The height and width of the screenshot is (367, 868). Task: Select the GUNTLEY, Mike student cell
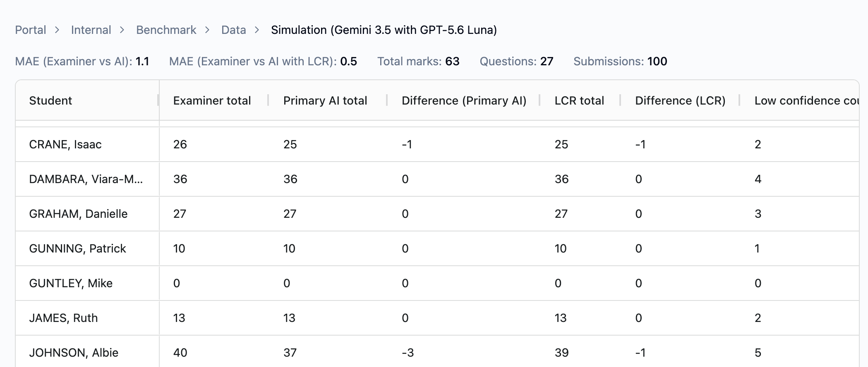71,283
